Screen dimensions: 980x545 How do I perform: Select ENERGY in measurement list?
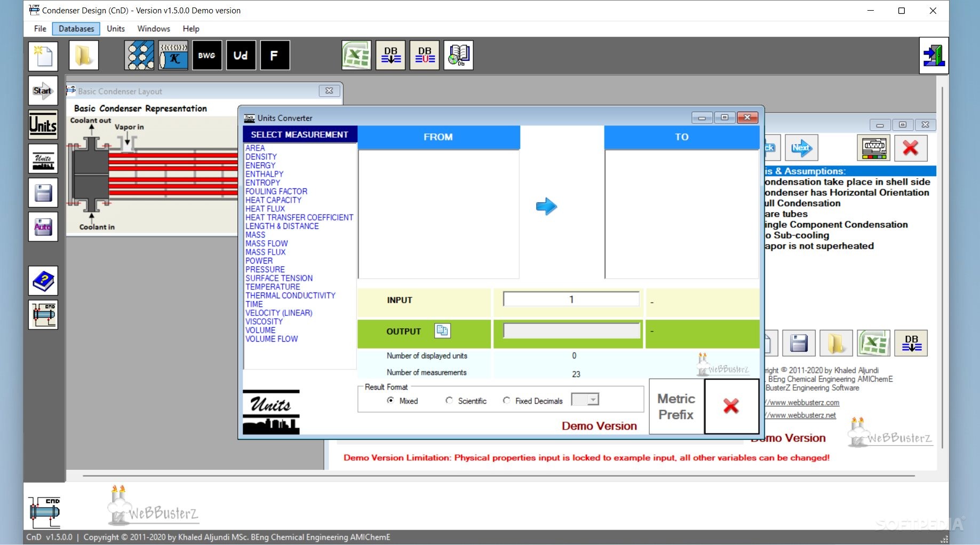pos(260,165)
